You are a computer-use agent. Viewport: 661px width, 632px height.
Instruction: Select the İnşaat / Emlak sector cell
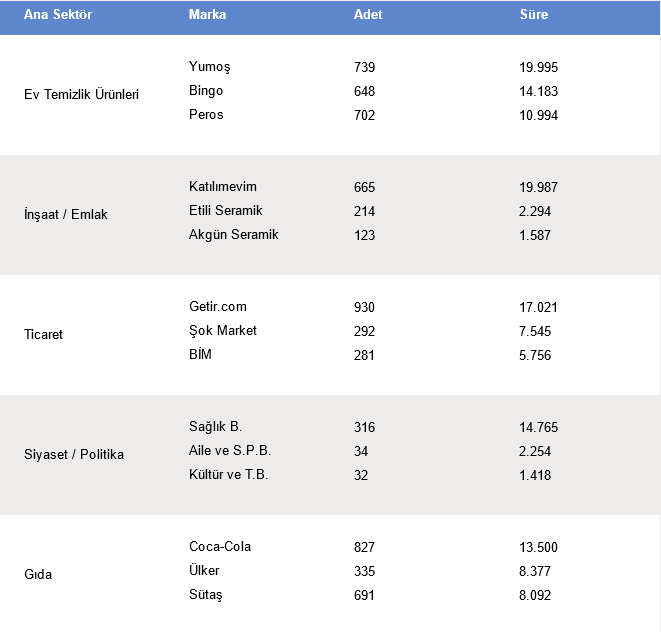(65, 215)
